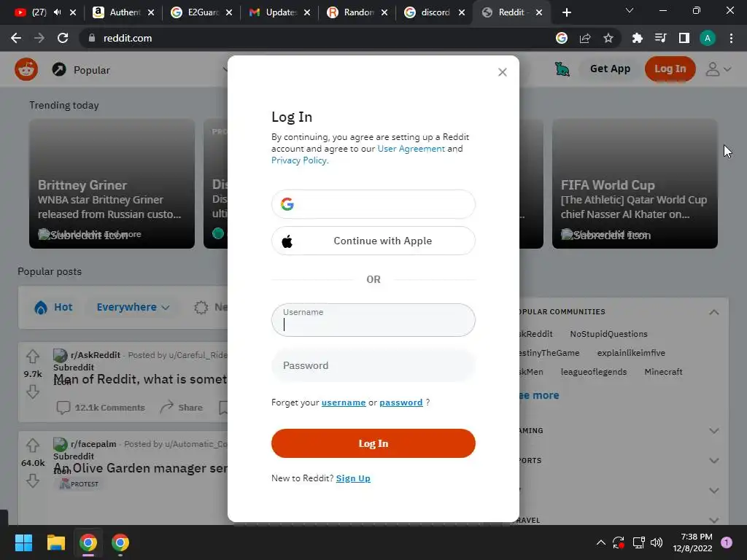Expand the Travel communities section

tap(713, 521)
